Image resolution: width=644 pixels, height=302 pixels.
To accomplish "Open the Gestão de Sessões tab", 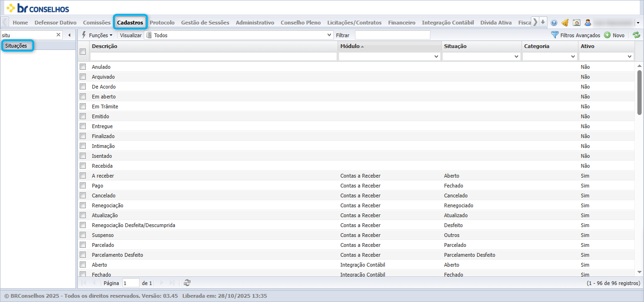I will tap(205, 22).
